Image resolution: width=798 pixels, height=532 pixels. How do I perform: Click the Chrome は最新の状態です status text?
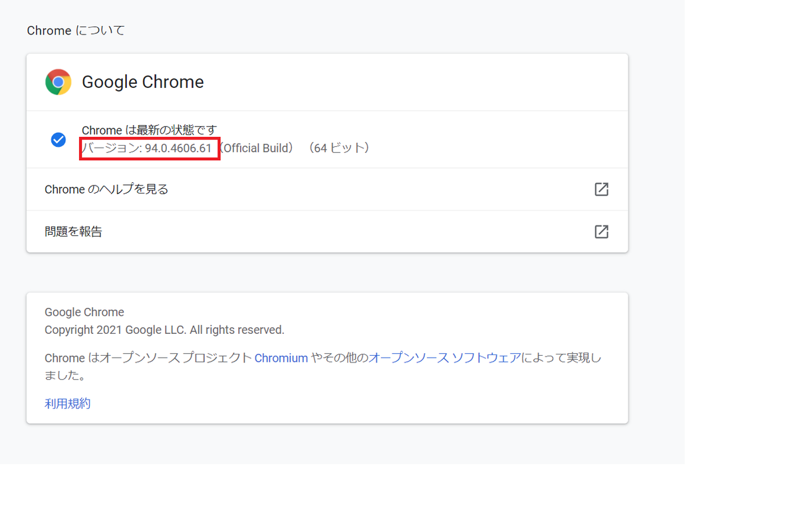click(150, 130)
